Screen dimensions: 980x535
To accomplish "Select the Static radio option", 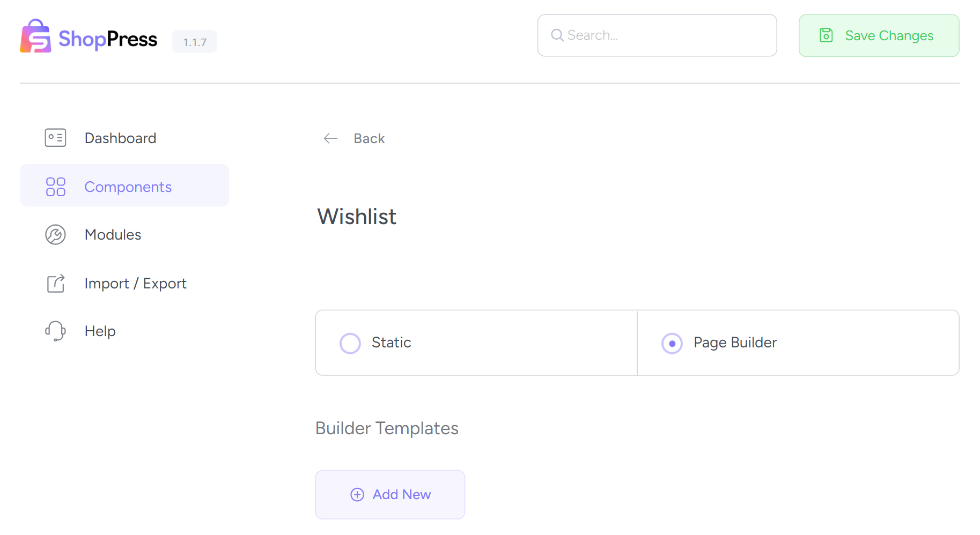I will tap(350, 343).
